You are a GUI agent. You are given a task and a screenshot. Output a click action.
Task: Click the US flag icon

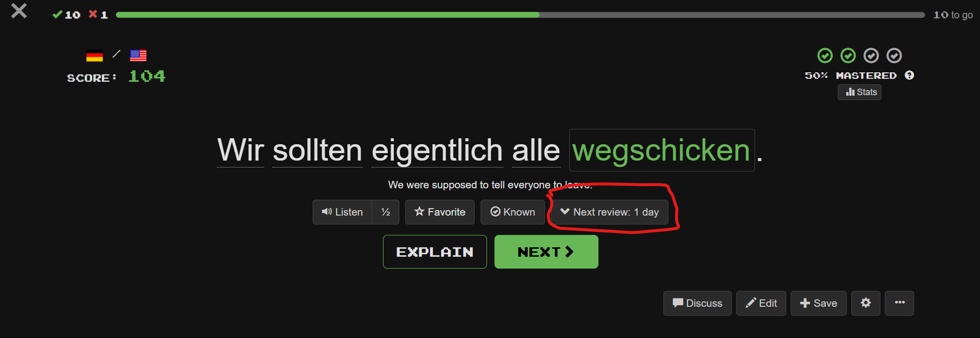pos(138,56)
